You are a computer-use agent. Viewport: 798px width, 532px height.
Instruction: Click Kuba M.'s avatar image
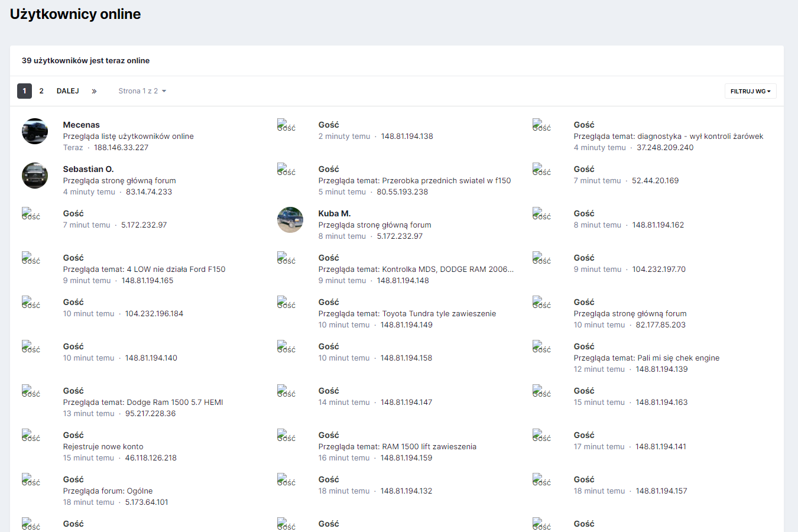[290, 220]
